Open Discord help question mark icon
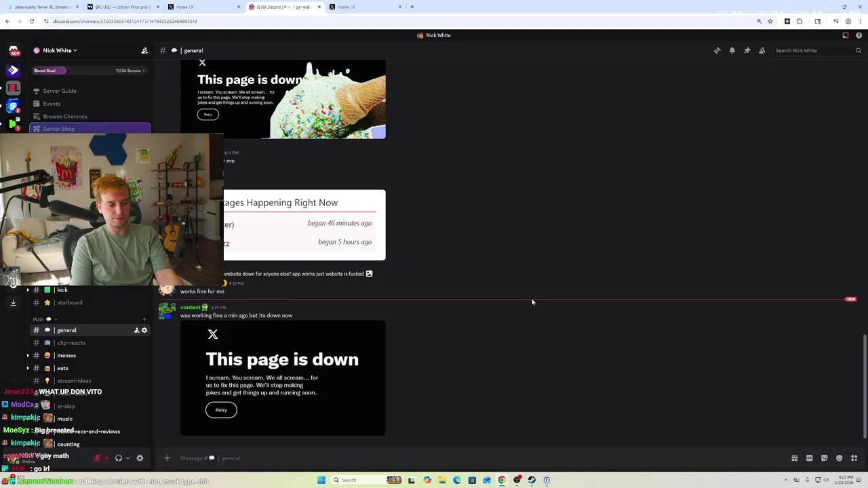 [x=859, y=35]
